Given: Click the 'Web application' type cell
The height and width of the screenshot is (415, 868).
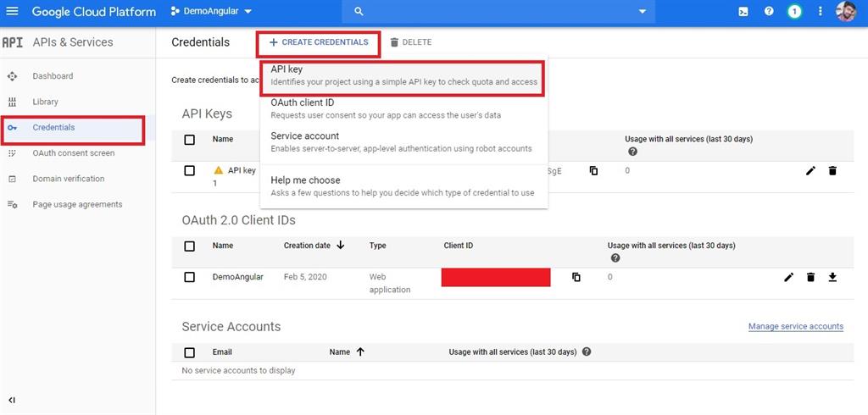Looking at the screenshot, I should tap(390, 283).
